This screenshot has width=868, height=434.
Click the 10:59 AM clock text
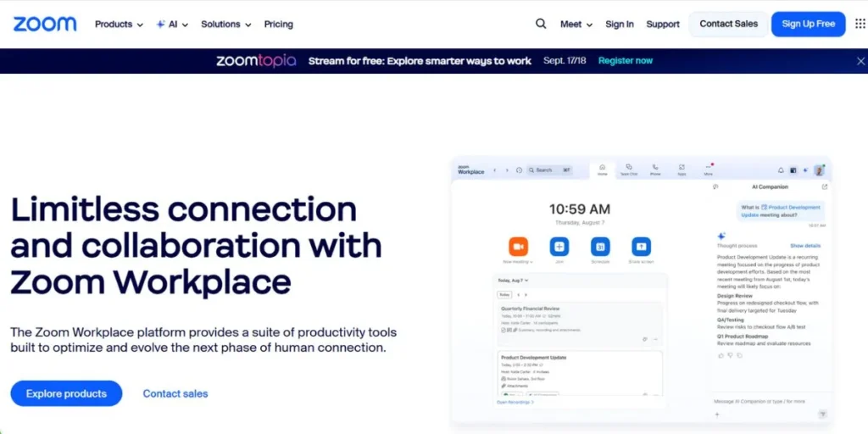[x=580, y=209]
